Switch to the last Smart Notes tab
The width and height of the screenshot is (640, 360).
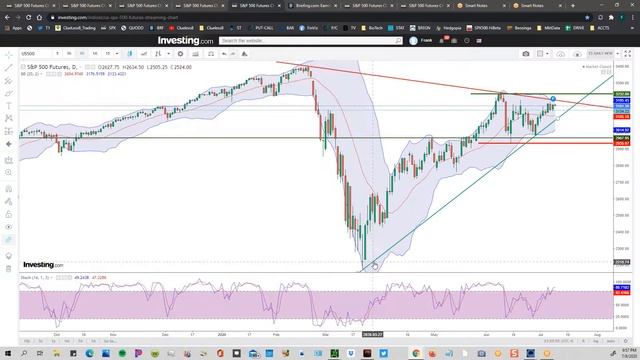(x=538, y=6)
